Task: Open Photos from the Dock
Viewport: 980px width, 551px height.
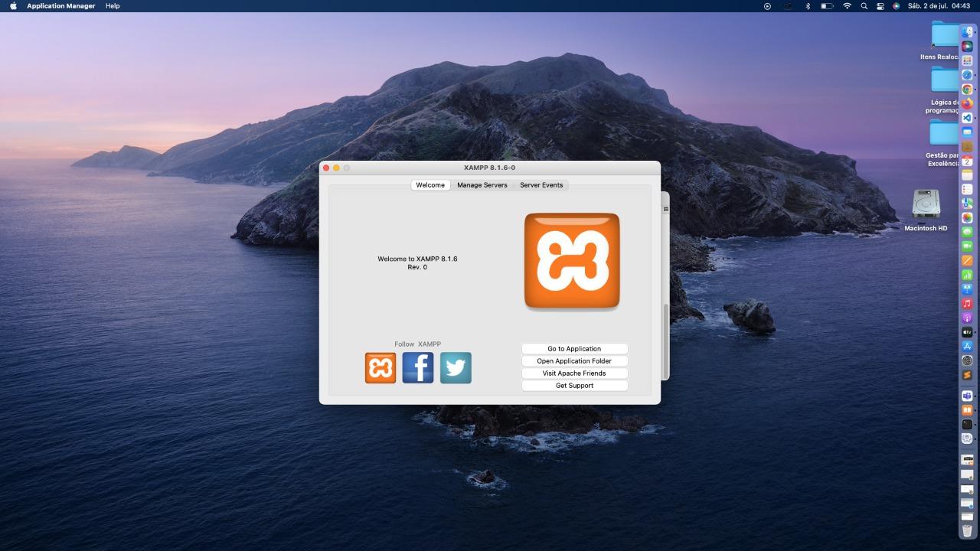Action: [x=967, y=217]
